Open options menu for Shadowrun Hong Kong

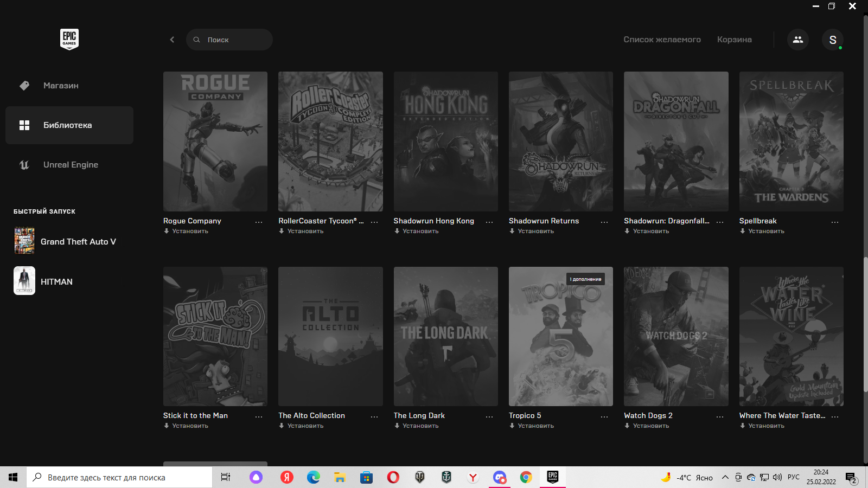[489, 222]
